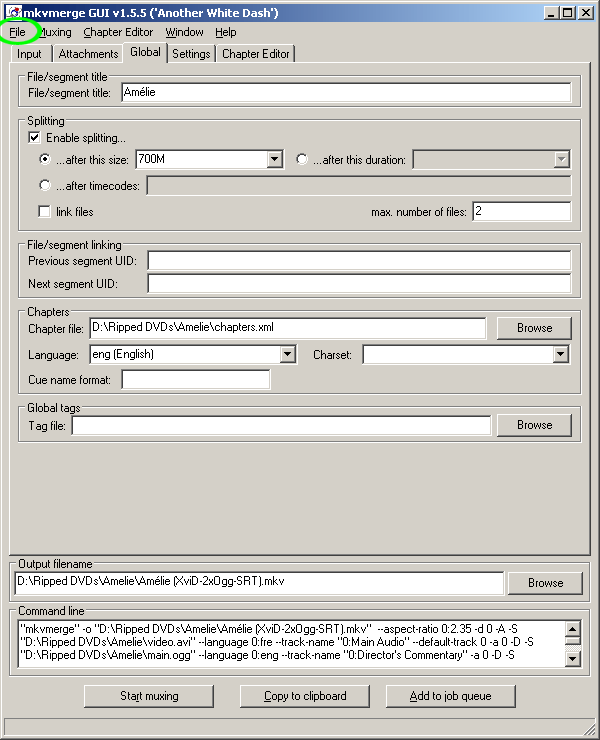Expand the after this duration dropdown
This screenshot has height=740, width=600.
coord(561,160)
